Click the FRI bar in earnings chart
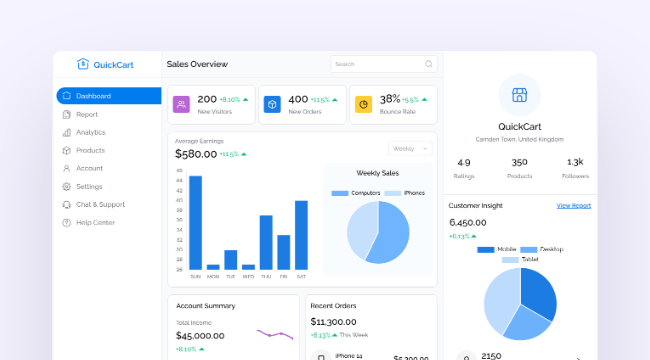 point(284,253)
